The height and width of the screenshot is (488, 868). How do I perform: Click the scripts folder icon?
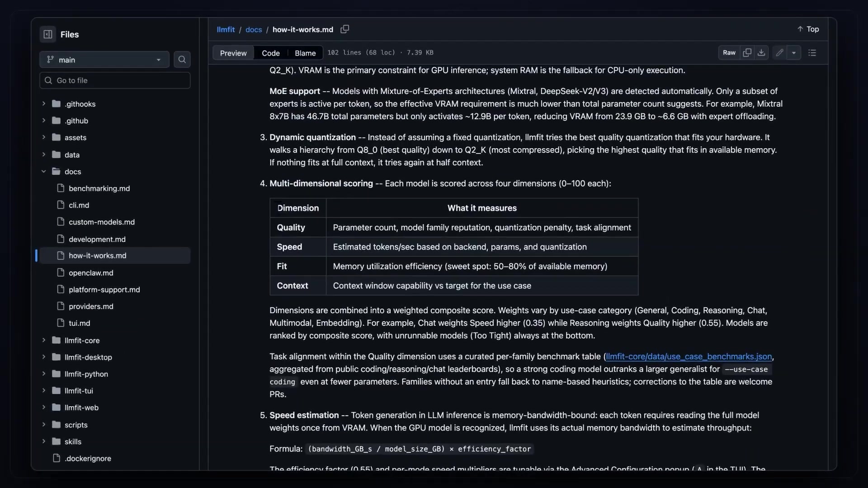click(x=56, y=425)
